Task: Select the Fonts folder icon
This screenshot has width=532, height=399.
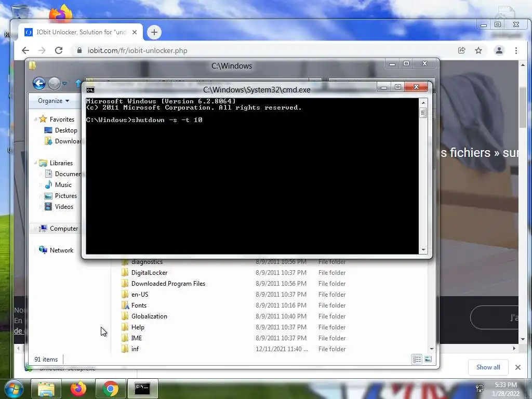Action: pyautogui.click(x=125, y=305)
